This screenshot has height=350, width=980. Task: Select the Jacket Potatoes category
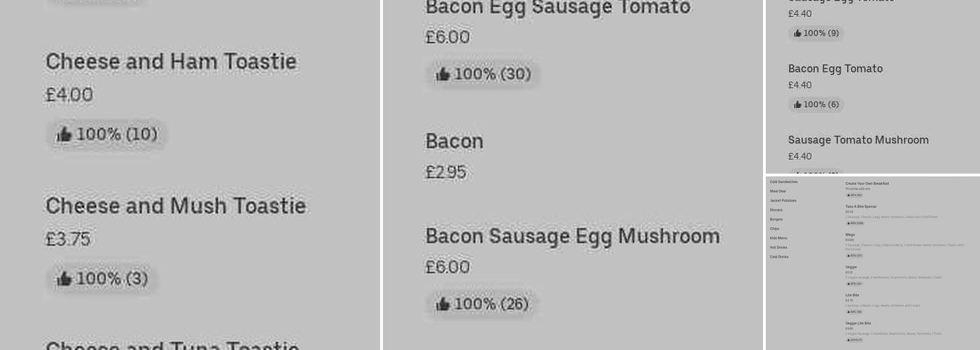(783, 201)
